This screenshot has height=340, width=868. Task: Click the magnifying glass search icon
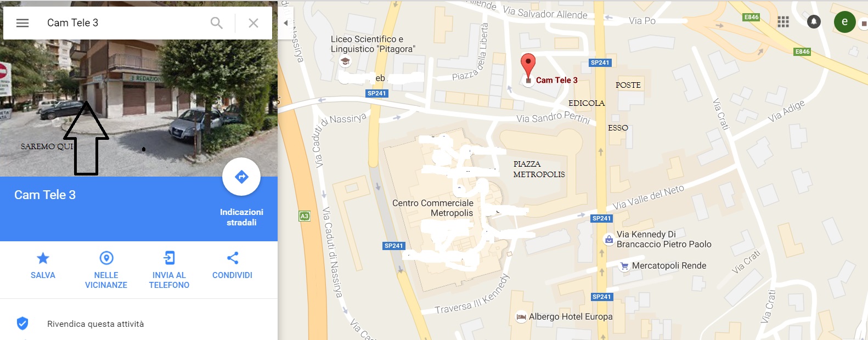tap(217, 23)
